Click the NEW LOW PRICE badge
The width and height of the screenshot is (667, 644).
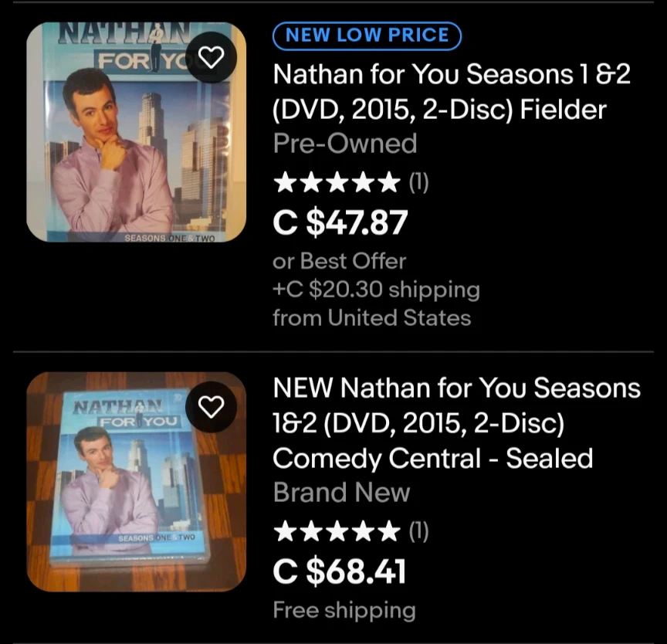tap(367, 36)
